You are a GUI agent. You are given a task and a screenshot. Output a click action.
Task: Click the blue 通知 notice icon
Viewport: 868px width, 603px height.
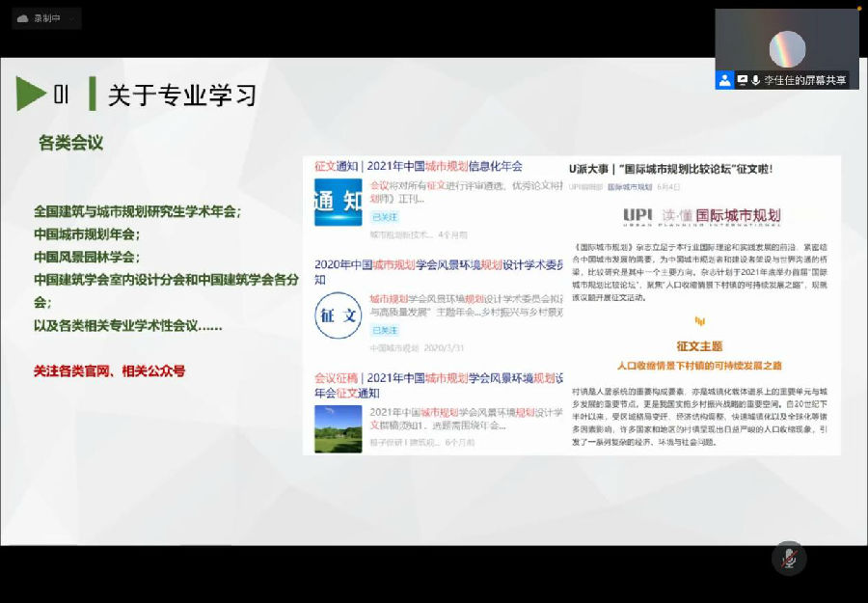tap(337, 203)
